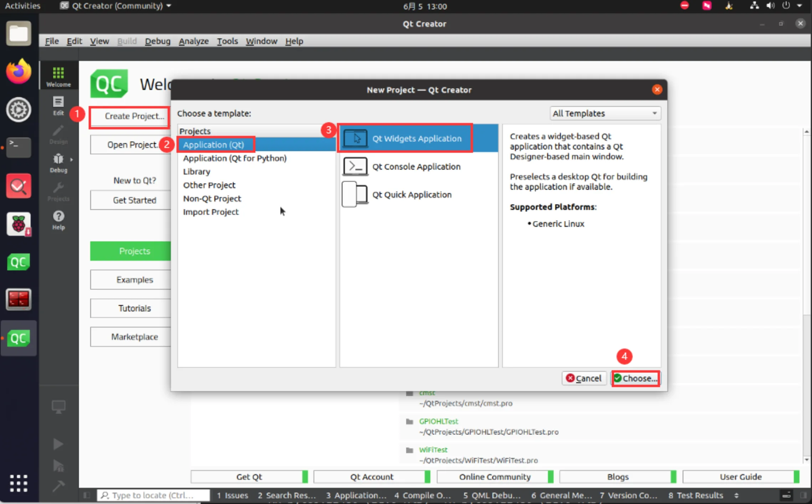
Task: Click the kit selector monitor icon
Action: coord(58,407)
